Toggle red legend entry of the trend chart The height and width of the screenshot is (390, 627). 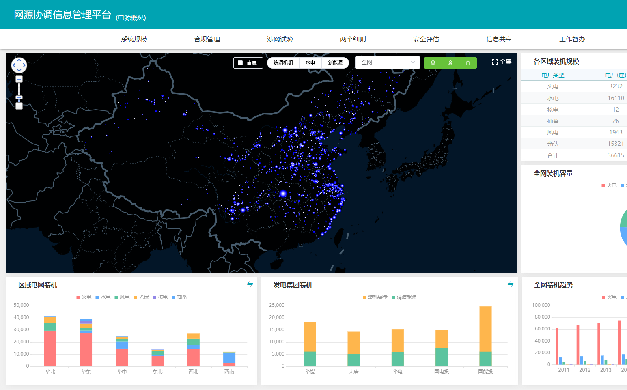609,297
